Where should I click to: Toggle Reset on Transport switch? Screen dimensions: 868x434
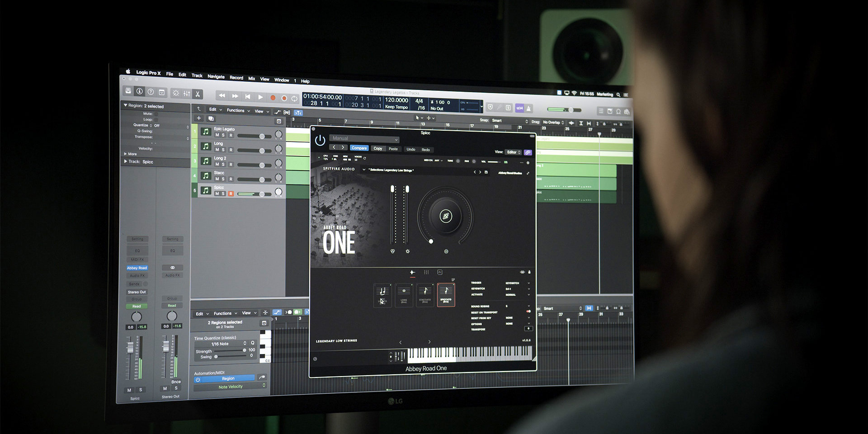click(x=528, y=311)
